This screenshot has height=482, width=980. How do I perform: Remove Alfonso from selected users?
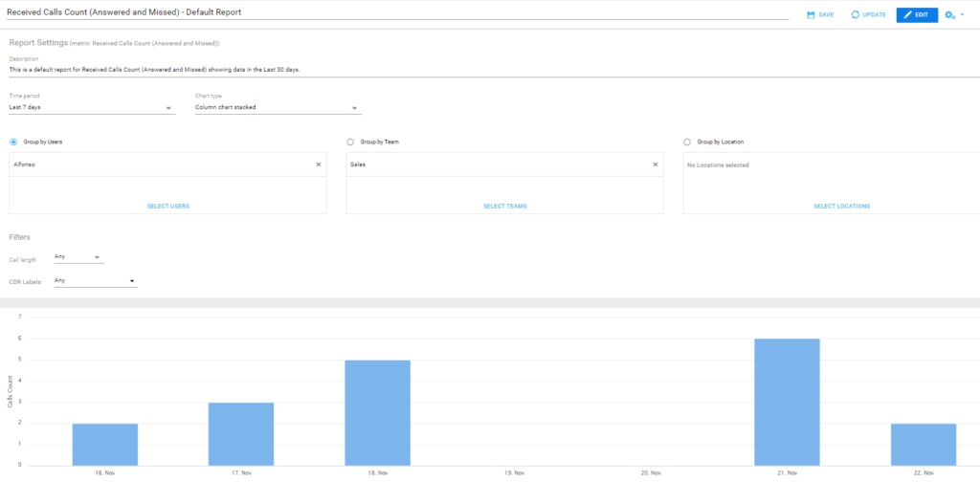coord(319,164)
